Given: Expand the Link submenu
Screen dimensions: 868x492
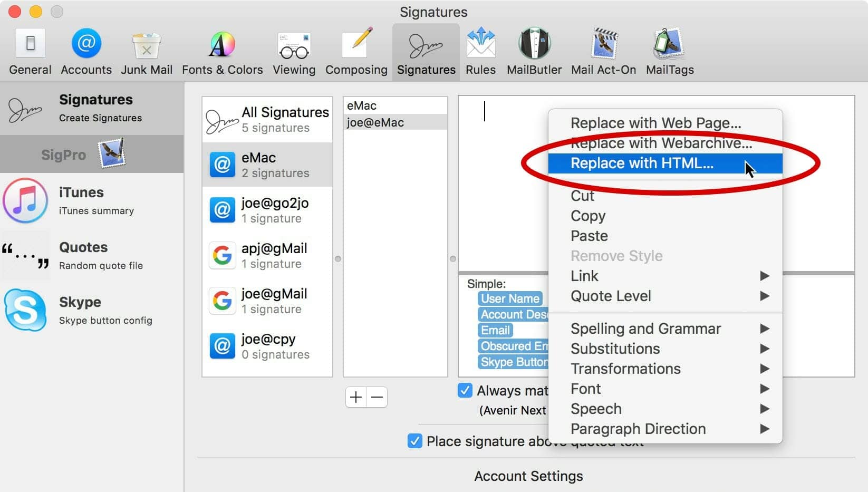Looking at the screenshot, I should [x=665, y=276].
